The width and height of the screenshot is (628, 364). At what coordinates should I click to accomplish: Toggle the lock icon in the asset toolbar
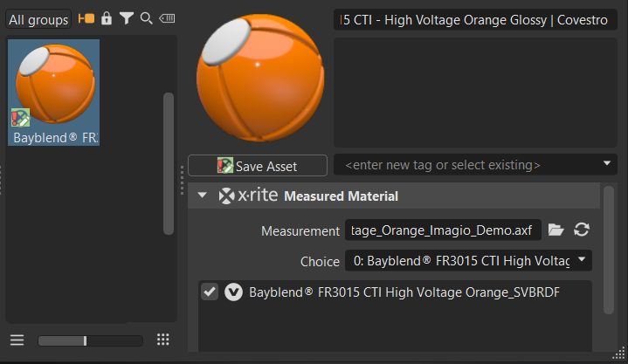107,18
